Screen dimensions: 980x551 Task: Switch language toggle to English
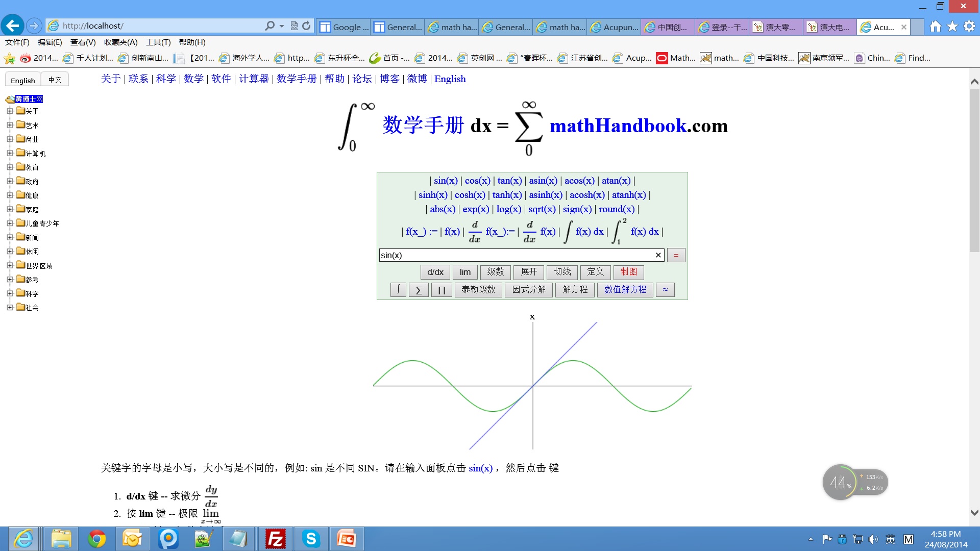tap(23, 80)
